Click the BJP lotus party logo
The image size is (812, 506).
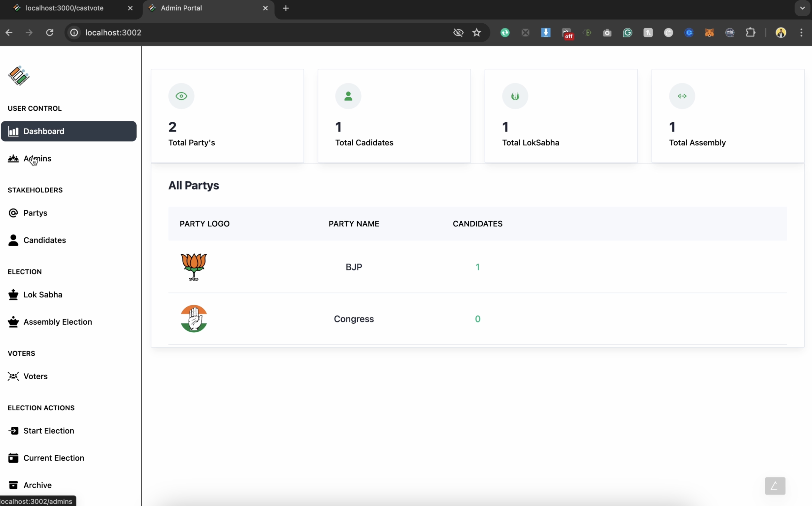194,267
